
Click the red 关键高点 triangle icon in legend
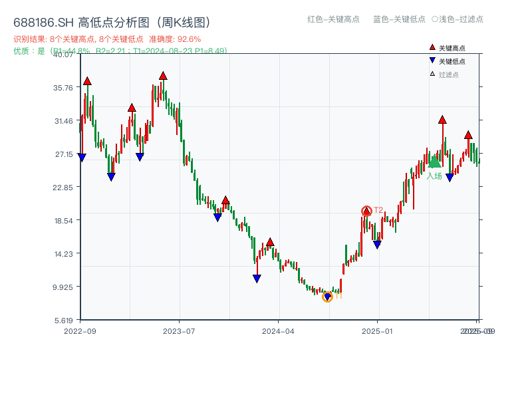[x=431, y=47]
